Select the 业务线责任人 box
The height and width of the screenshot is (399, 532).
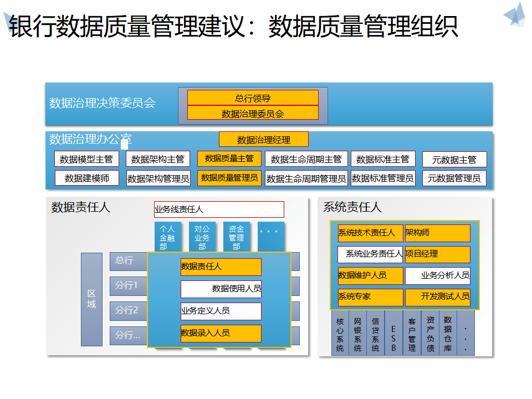point(219,209)
